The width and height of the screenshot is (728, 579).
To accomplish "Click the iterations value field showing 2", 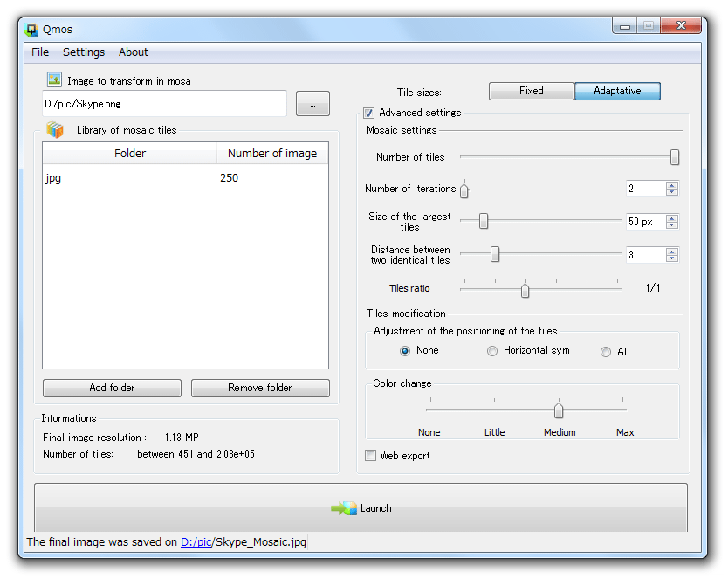I will 645,189.
